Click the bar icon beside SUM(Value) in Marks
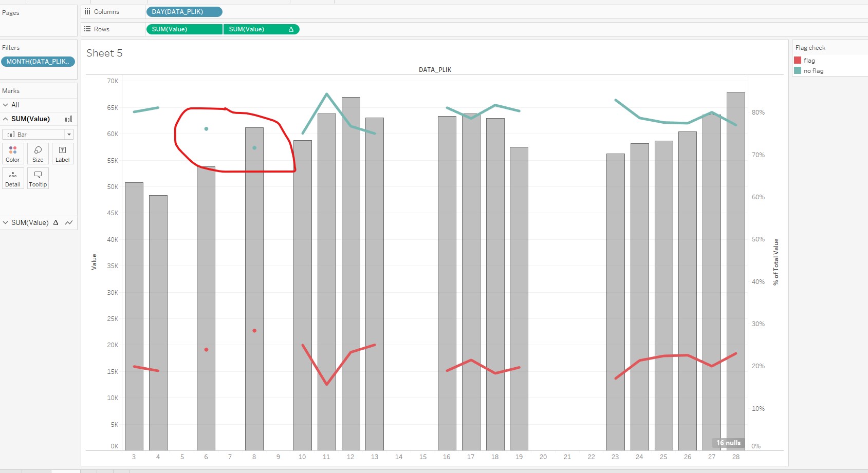Image resolution: width=868 pixels, height=473 pixels. pos(68,119)
